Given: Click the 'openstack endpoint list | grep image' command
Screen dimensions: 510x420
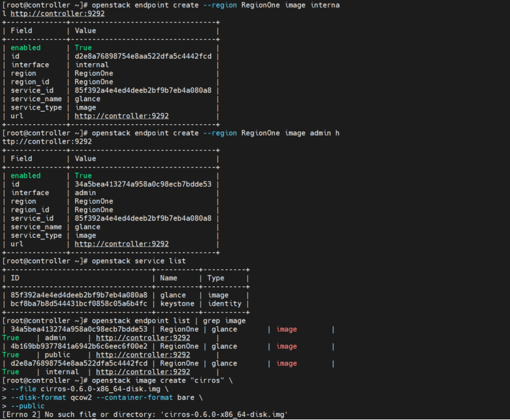Looking at the screenshot, I should (169, 321).
